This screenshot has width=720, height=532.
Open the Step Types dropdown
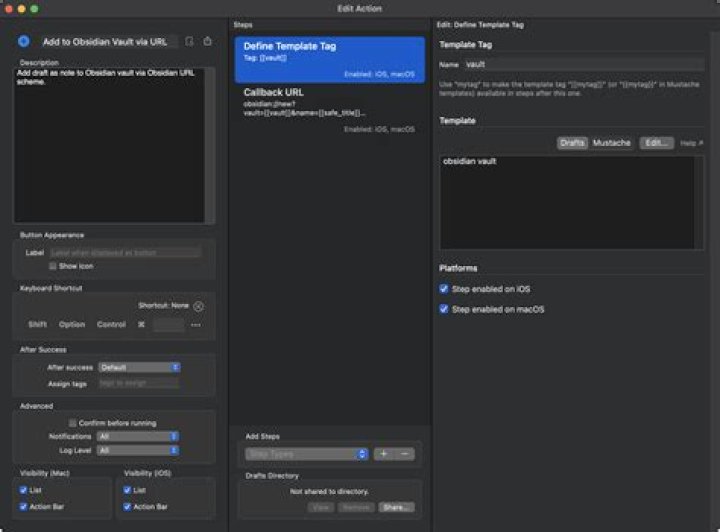tap(307, 454)
